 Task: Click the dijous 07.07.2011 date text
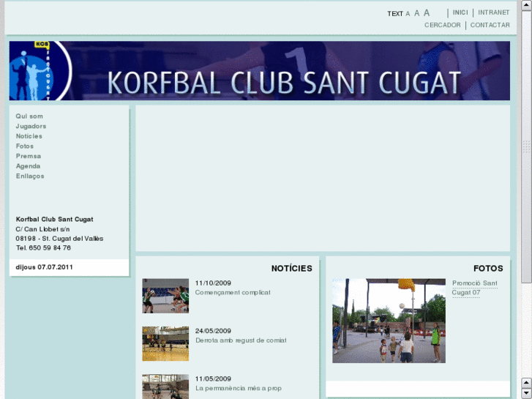click(44, 267)
